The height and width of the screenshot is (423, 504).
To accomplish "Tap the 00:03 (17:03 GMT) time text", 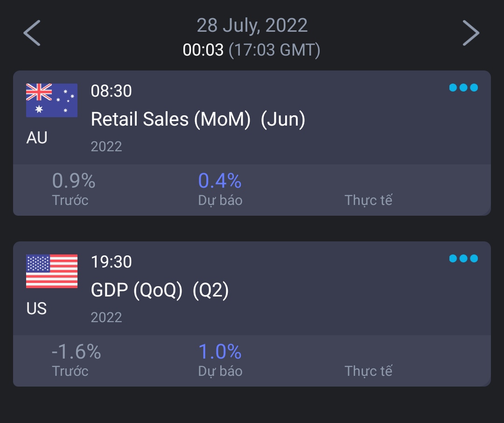I will pos(252,50).
